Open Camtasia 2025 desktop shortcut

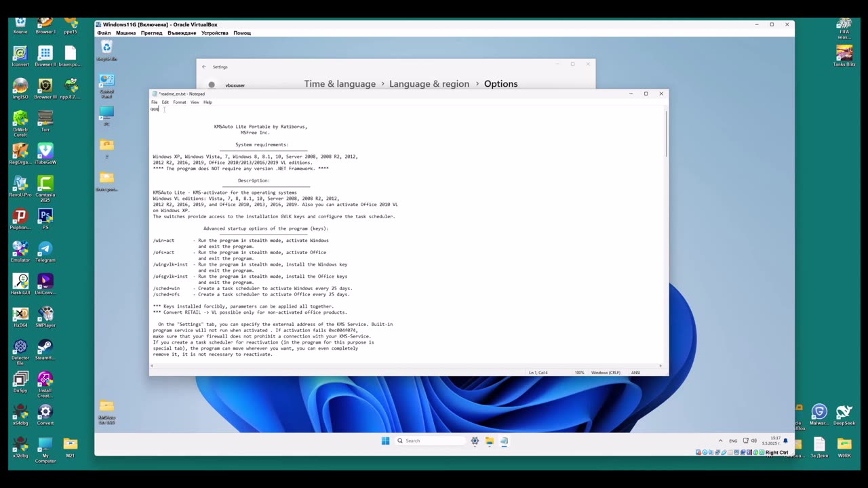[45, 188]
